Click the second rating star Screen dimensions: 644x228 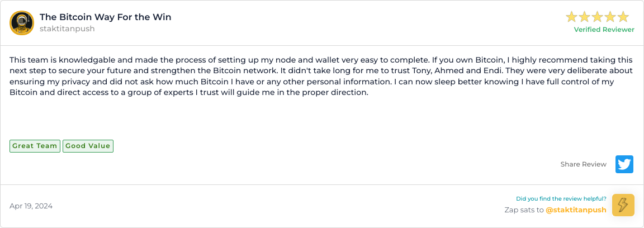point(585,17)
